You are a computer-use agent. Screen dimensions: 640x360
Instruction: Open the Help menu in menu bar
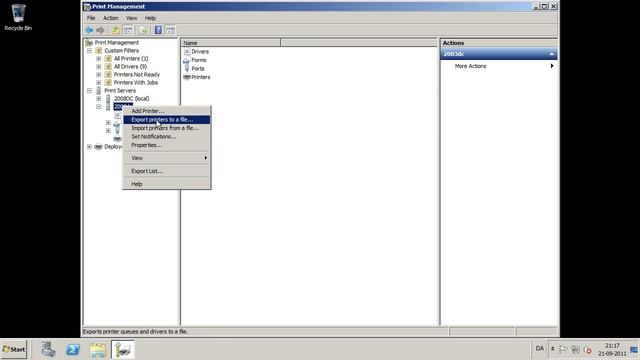(x=150, y=18)
